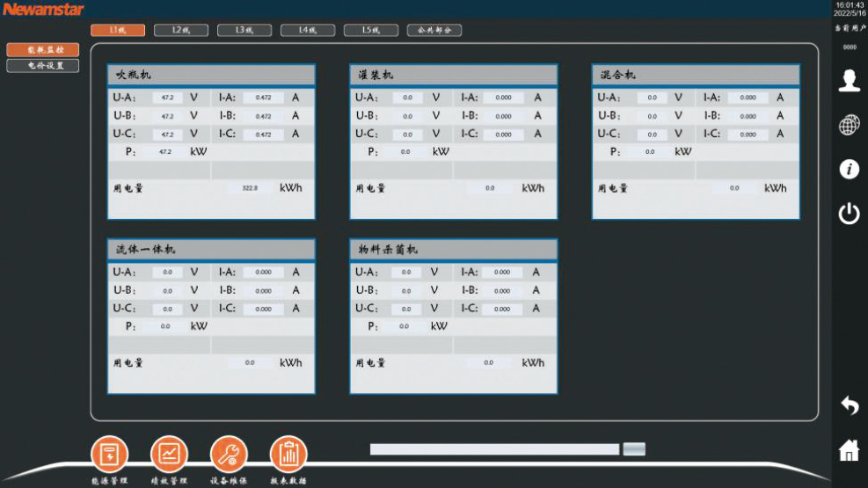Click the I-B value in 混合机 panel
Image resolution: width=868 pixels, height=488 pixels.
tap(748, 116)
